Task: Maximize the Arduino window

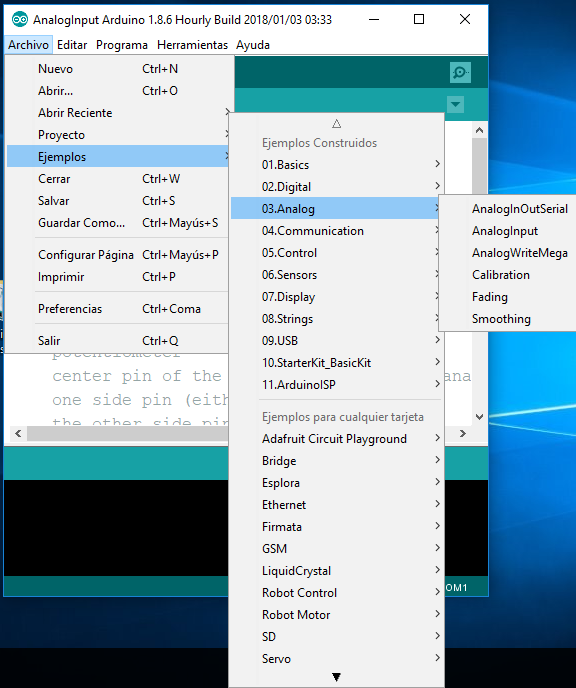Action: pyautogui.click(x=419, y=19)
